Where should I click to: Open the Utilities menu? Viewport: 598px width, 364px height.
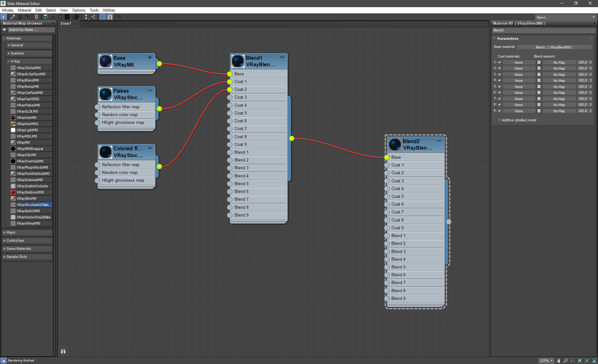pyautogui.click(x=109, y=10)
